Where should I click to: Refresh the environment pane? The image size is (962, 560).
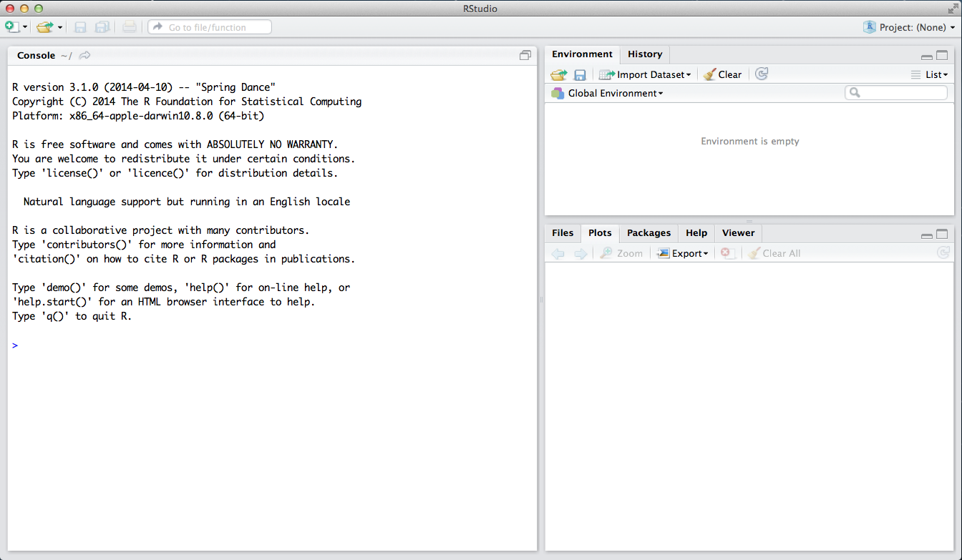(762, 74)
